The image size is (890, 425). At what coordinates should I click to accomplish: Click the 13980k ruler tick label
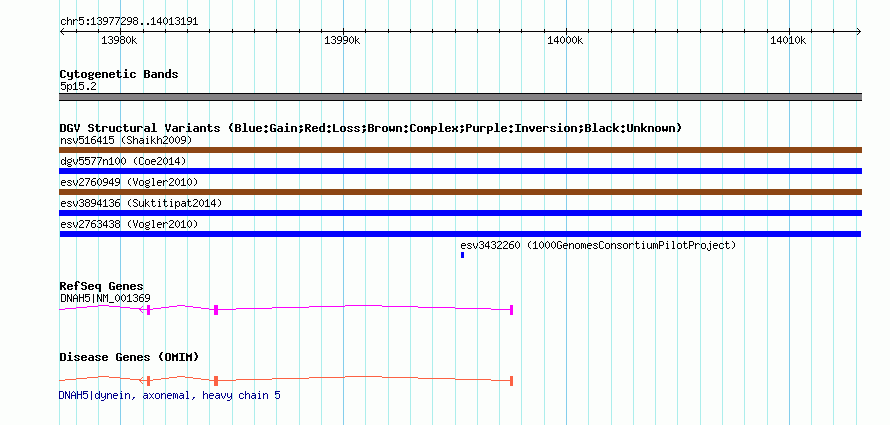tap(119, 40)
